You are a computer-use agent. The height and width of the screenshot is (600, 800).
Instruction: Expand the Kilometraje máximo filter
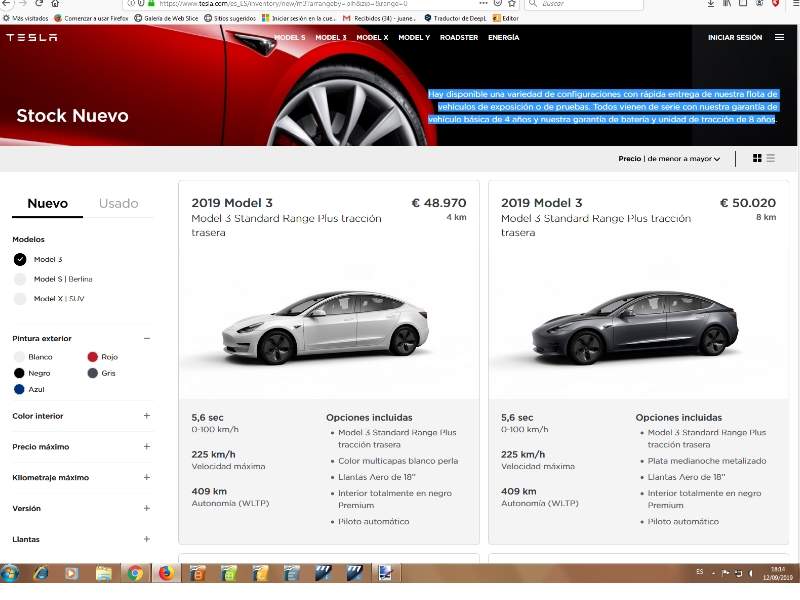click(146, 478)
